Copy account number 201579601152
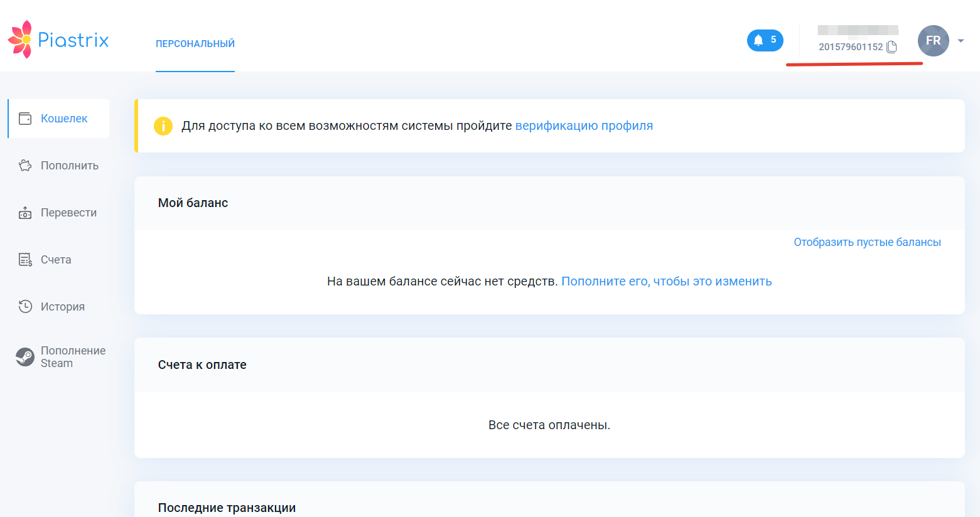The width and height of the screenshot is (980, 517). point(892,47)
